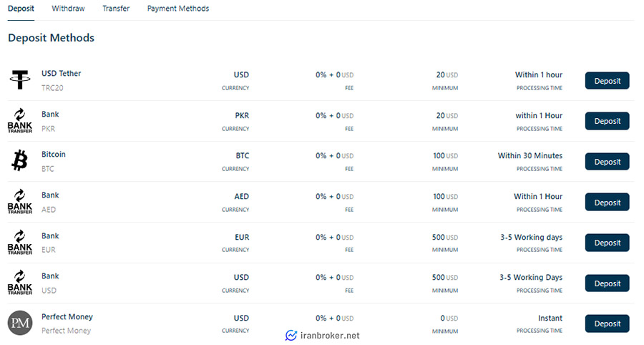
Task: Click Deposit button for Bank AED
Action: coord(607,203)
